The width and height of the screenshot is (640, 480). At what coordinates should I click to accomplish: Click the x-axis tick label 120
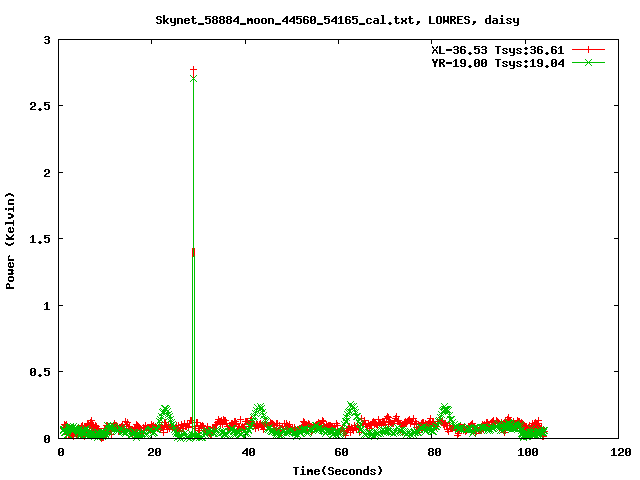point(620,452)
